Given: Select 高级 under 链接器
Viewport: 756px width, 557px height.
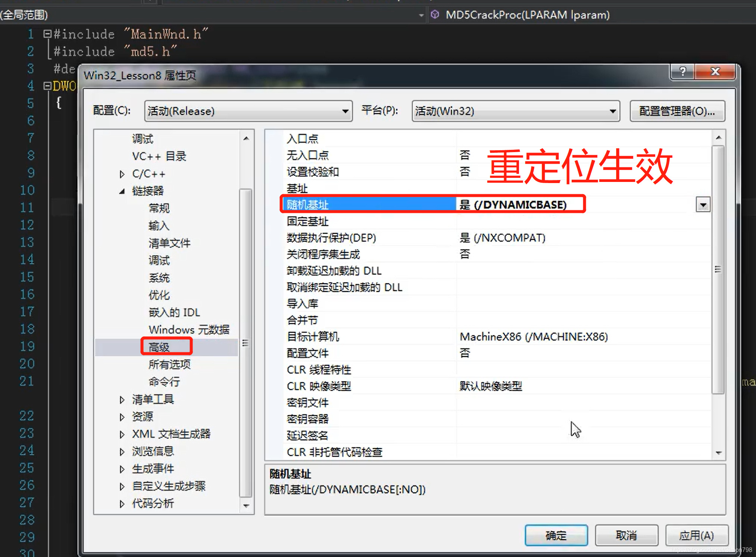Looking at the screenshot, I should pos(159,347).
